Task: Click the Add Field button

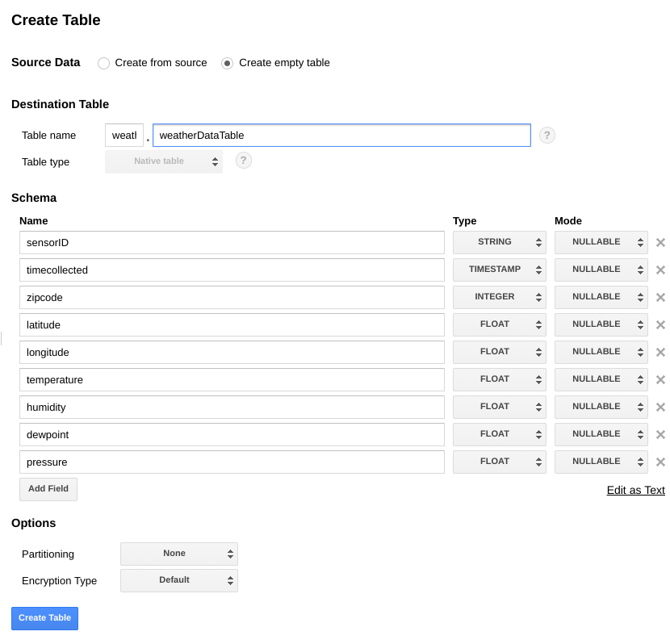Action: click(48, 489)
